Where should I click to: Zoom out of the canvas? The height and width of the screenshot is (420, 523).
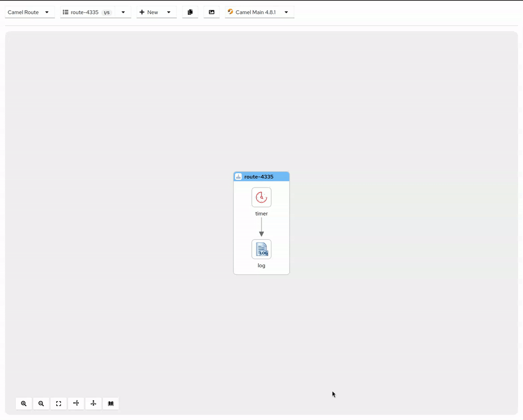coord(41,404)
